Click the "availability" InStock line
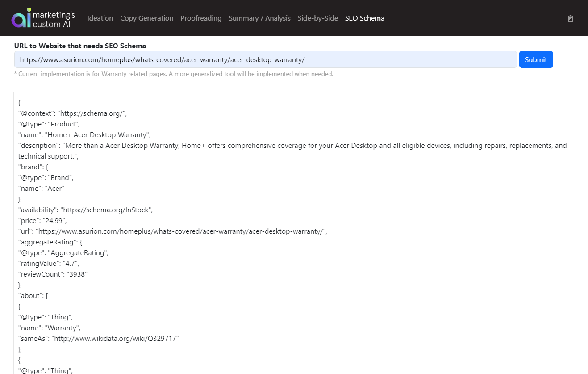The image size is (588, 374). (x=85, y=210)
